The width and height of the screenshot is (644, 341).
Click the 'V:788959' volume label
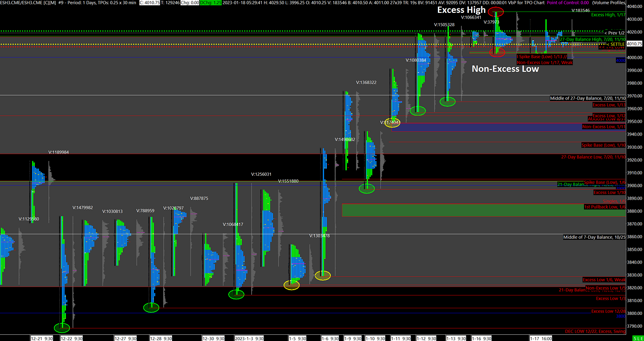click(146, 211)
